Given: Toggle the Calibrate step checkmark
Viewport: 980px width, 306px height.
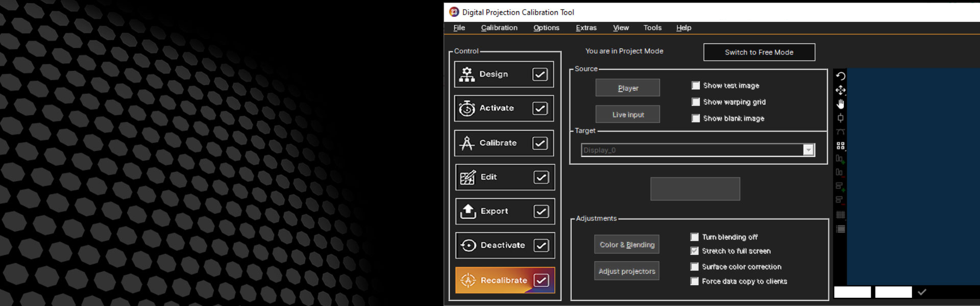Looking at the screenshot, I should click(x=540, y=143).
